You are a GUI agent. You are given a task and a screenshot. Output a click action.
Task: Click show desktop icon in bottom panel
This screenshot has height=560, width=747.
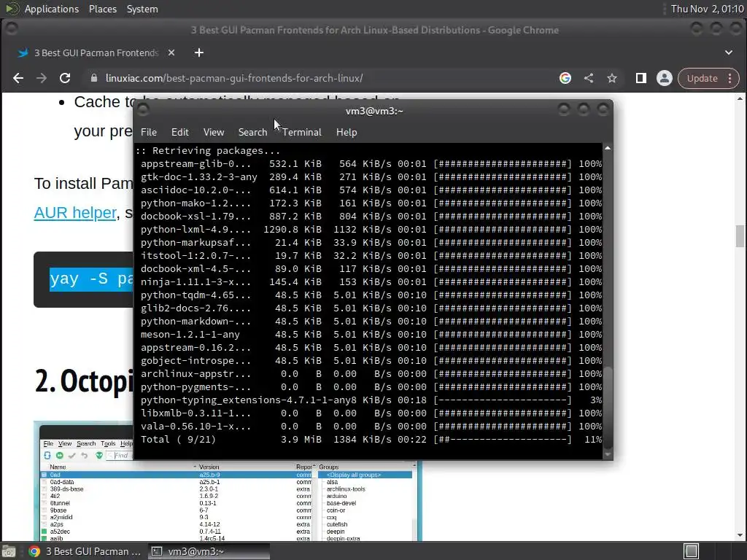coord(9,551)
